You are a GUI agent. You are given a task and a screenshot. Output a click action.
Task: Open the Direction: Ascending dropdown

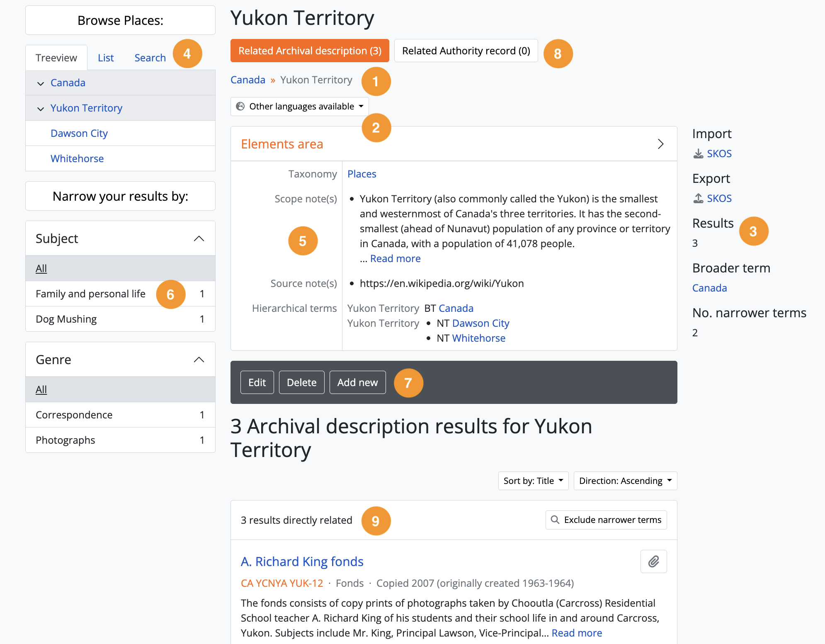click(x=625, y=481)
